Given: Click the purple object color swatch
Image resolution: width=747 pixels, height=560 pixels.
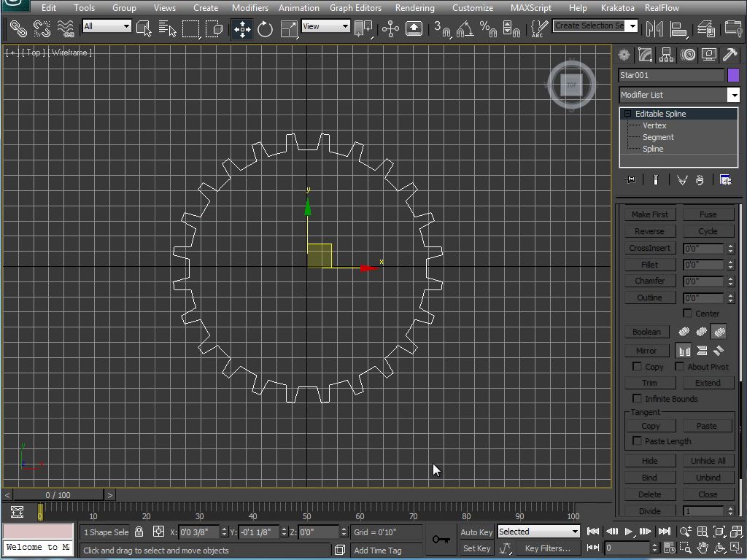Looking at the screenshot, I should [733, 75].
